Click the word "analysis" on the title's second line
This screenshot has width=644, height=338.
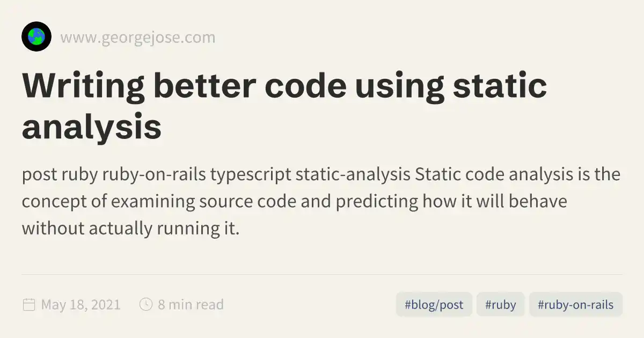pyautogui.click(x=92, y=127)
